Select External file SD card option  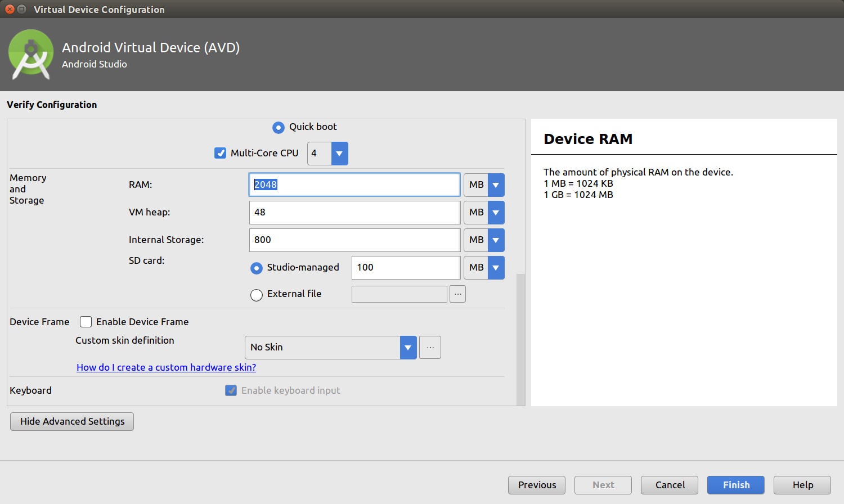(257, 295)
